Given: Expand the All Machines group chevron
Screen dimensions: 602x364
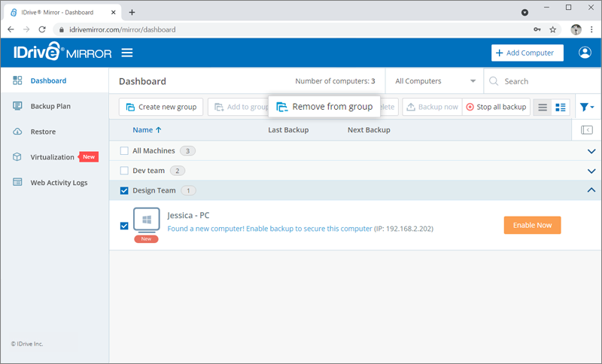Looking at the screenshot, I should click(590, 151).
